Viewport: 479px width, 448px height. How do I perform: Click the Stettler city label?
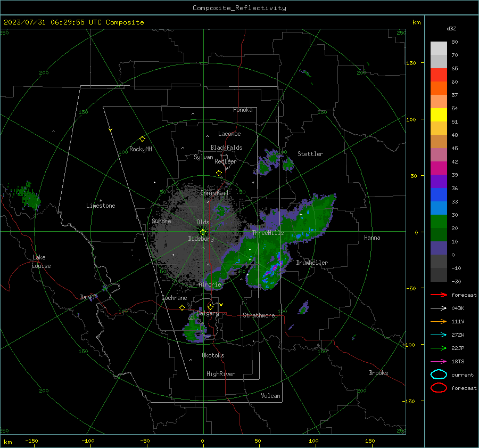pyautogui.click(x=310, y=154)
